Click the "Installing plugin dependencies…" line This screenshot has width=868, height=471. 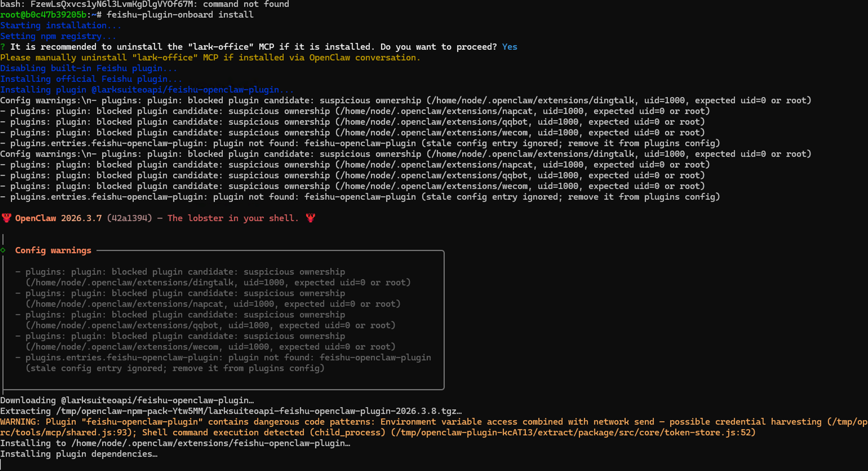(79, 454)
